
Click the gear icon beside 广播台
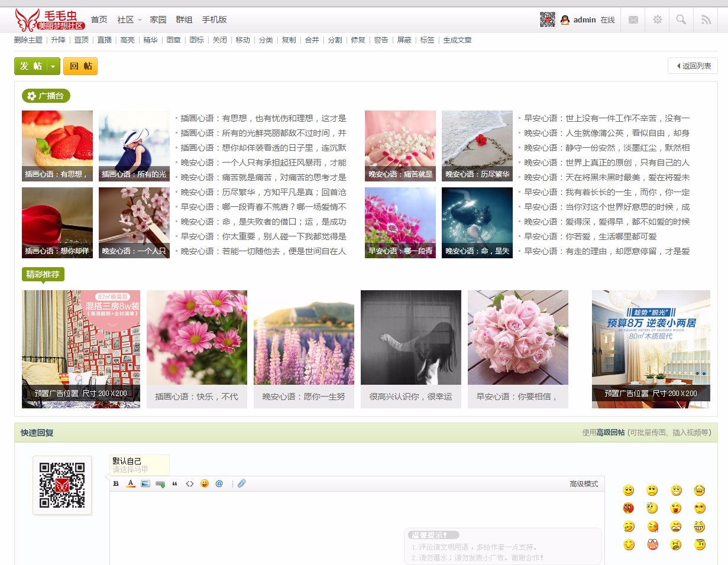click(31, 96)
